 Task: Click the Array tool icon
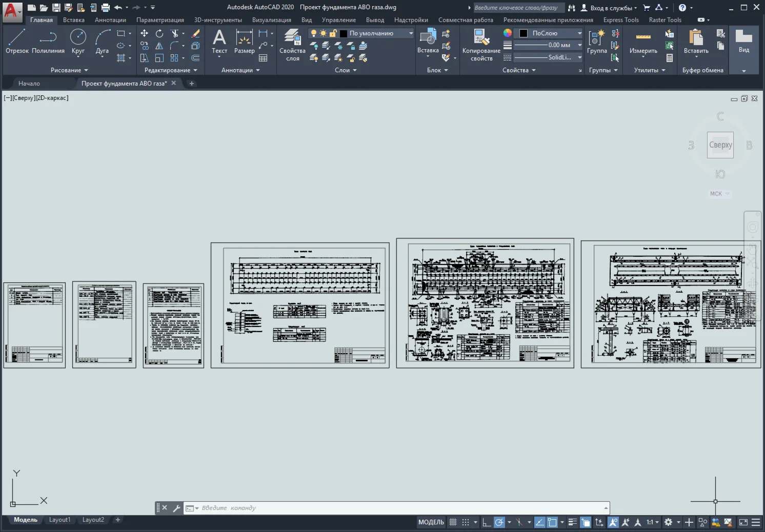[175, 58]
